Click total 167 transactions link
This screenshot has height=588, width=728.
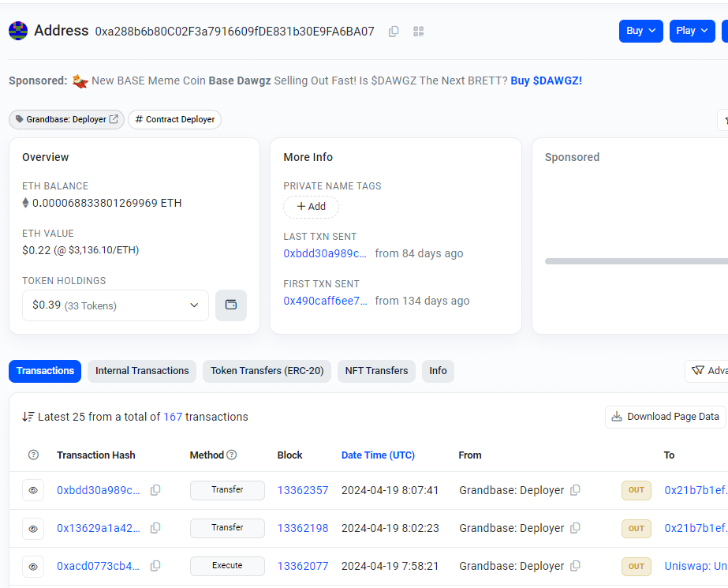173,417
